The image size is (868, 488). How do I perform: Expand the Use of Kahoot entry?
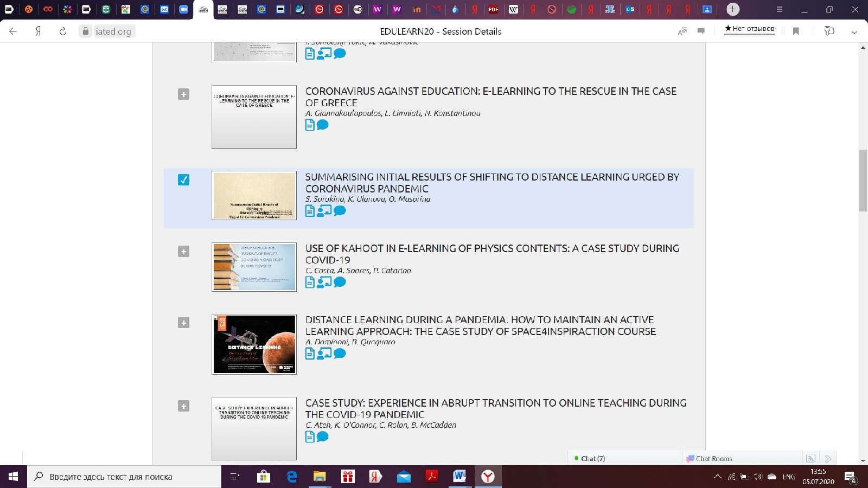184,252
